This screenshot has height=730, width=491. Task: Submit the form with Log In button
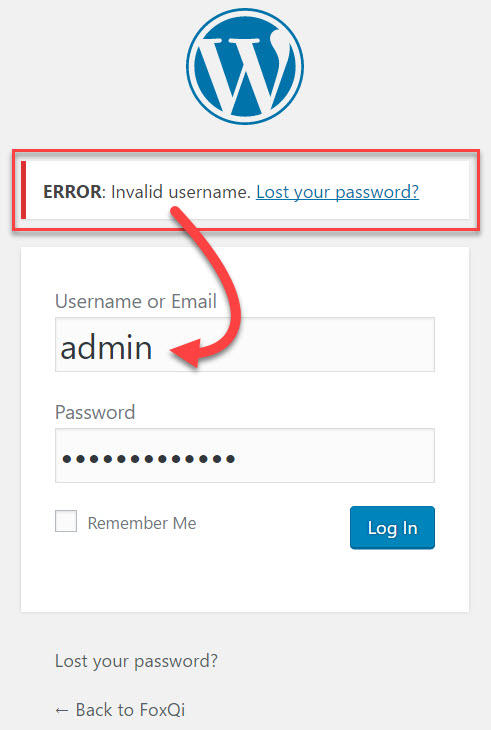click(392, 527)
